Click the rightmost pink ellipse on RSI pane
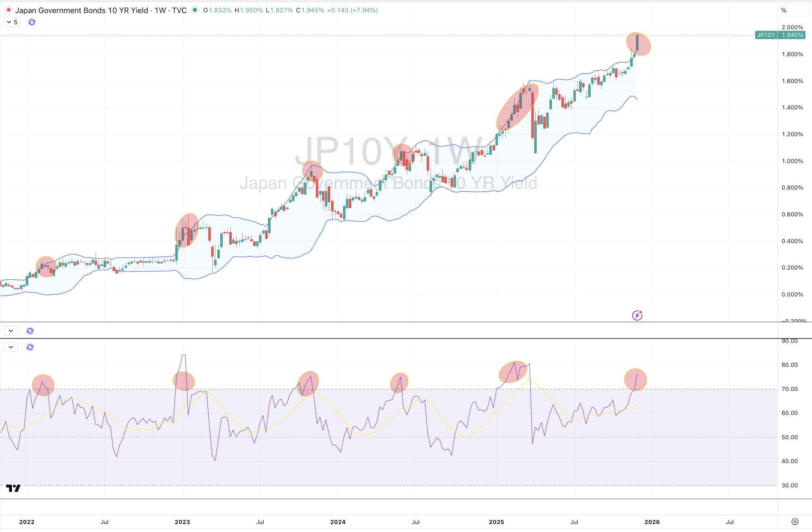 [x=635, y=380]
